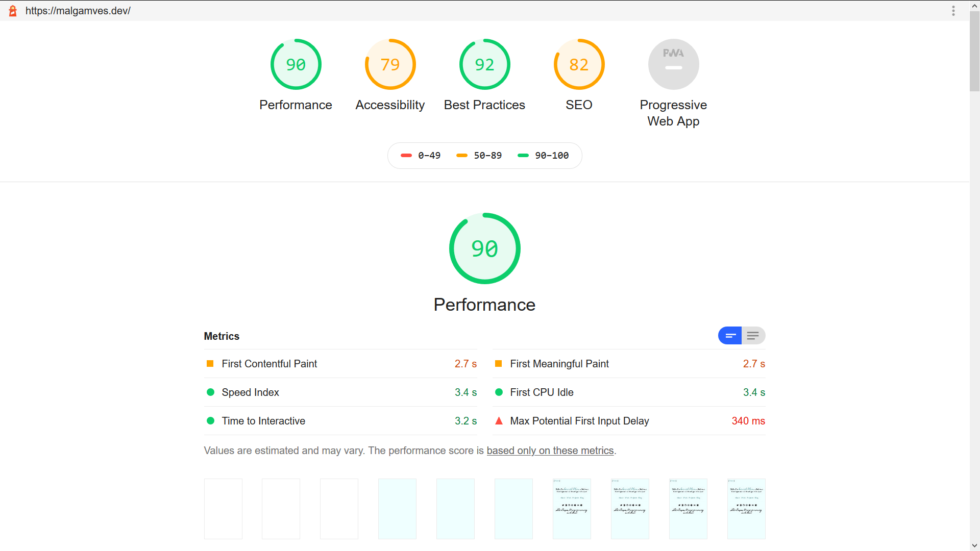
Task: Click the orange square beside First Contentful Paint
Action: [x=210, y=364]
